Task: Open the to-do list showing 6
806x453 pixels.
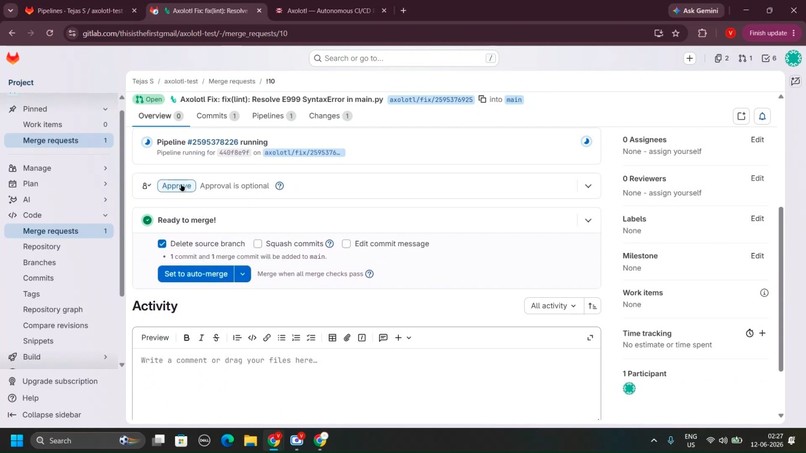Action: [769, 58]
